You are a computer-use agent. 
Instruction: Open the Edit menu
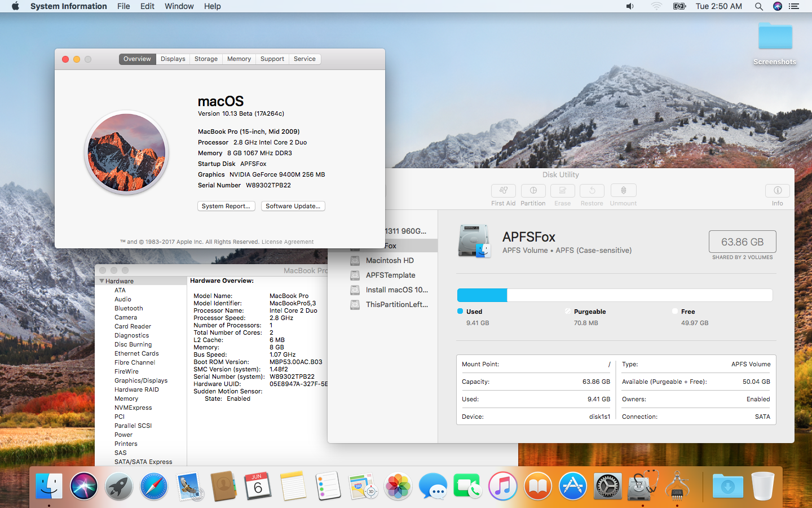point(147,6)
